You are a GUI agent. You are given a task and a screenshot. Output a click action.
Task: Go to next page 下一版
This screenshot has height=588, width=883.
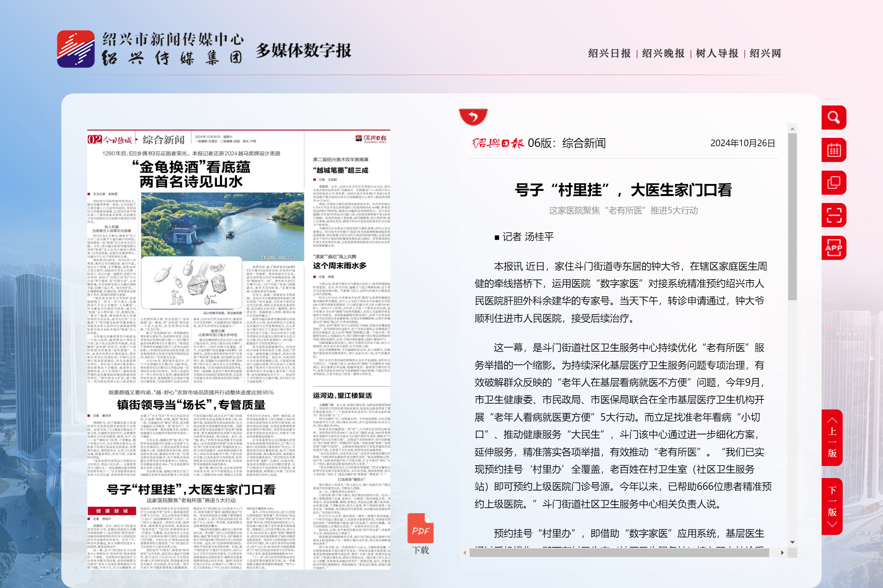pyautogui.click(x=832, y=507)
